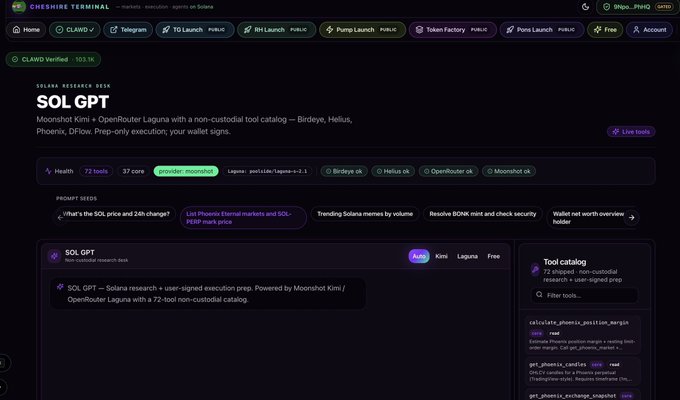Open Pump Launch page
The image size is (680, 400).
362,30
